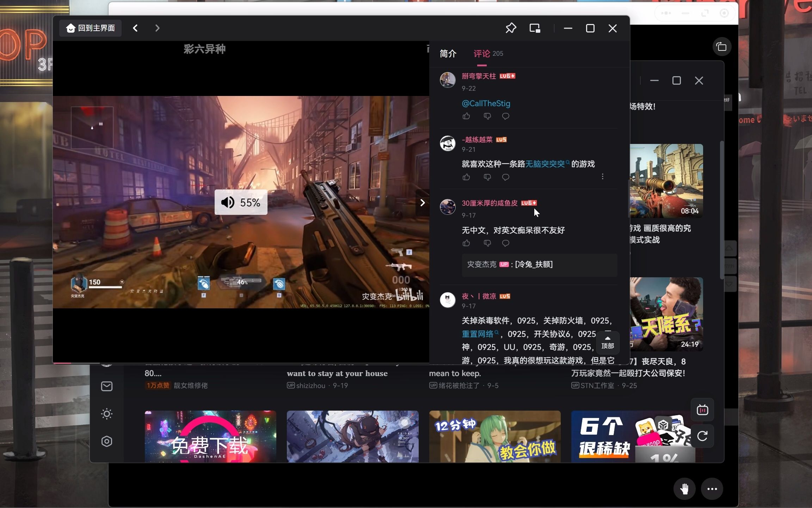Like the comment by -越练越菜
This screenshot has height=508, width=812.
point(466,177)
